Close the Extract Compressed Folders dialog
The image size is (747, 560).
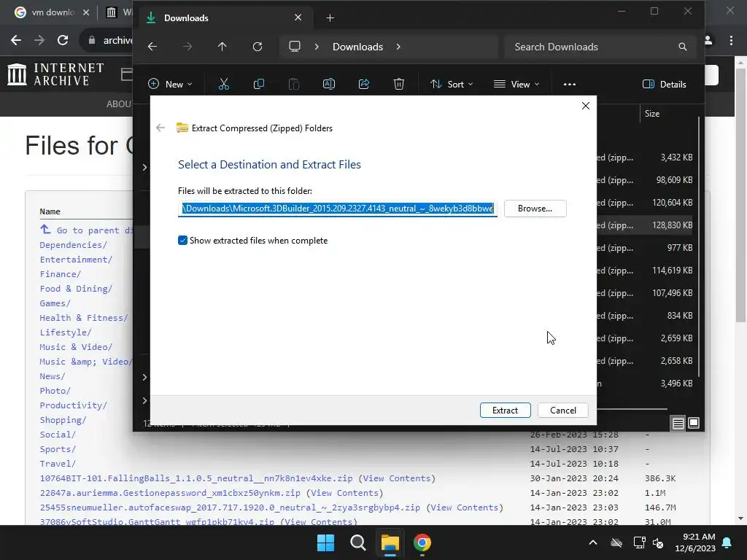click(586, 106)
